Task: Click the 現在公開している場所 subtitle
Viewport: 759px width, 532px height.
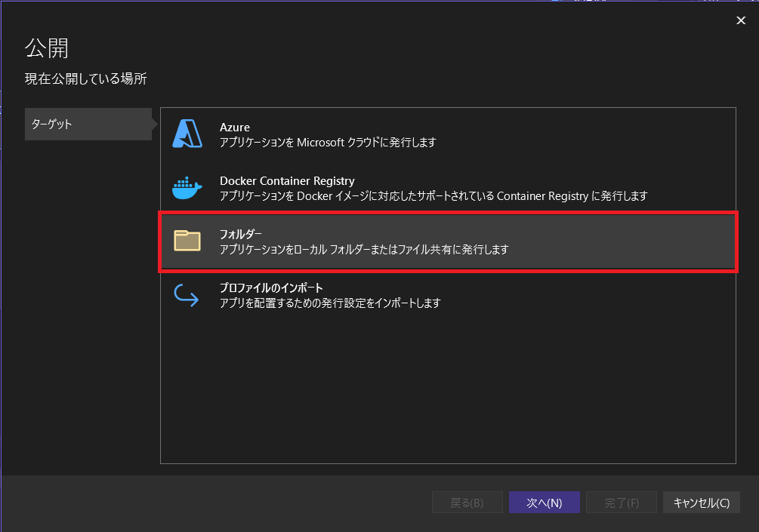Action: coord(86,78)
